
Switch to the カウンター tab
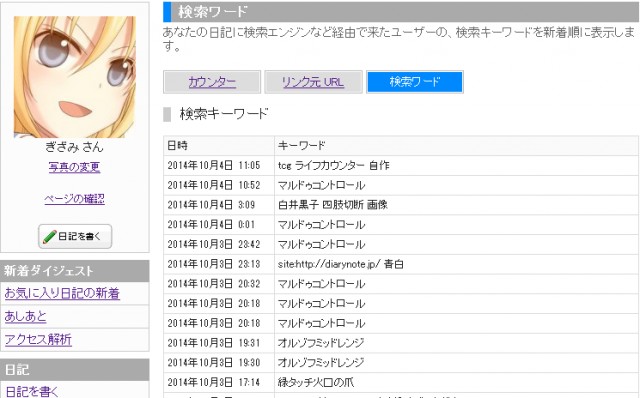pyautogui.click(x=212, y=82)
